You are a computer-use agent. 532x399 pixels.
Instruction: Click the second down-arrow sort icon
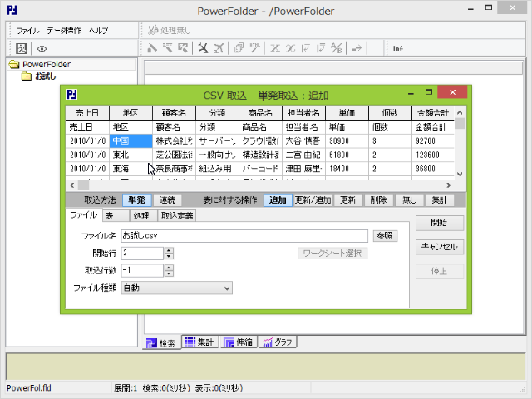[321, 48]
